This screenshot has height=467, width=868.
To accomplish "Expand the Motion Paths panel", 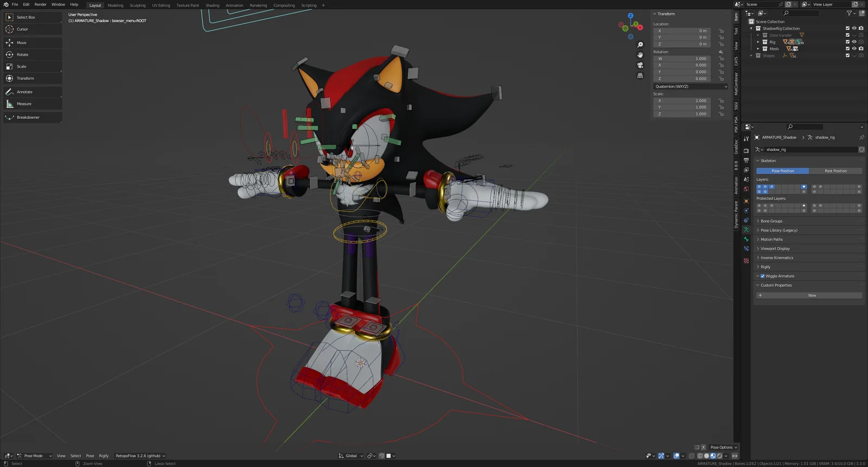I will pos(808,239).
